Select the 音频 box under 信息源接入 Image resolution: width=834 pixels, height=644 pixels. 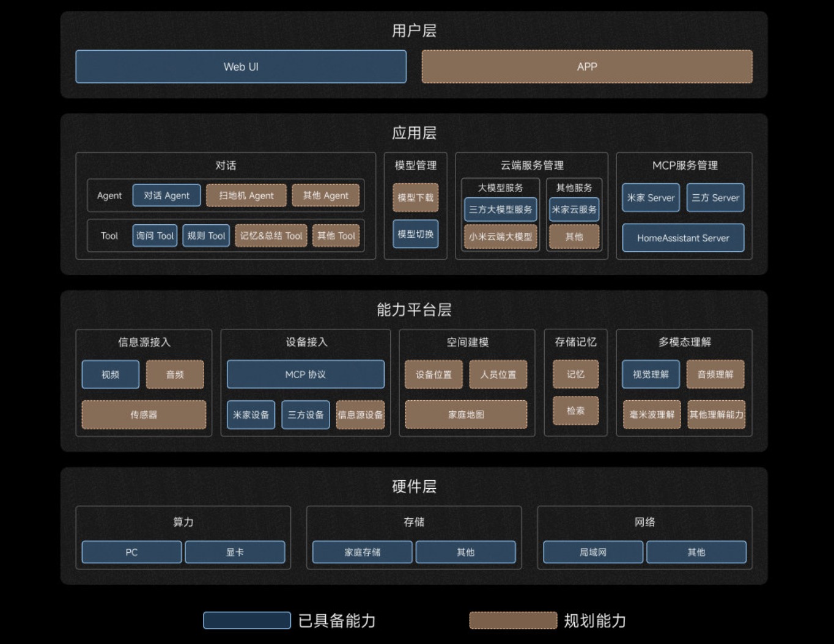[175, 375]
